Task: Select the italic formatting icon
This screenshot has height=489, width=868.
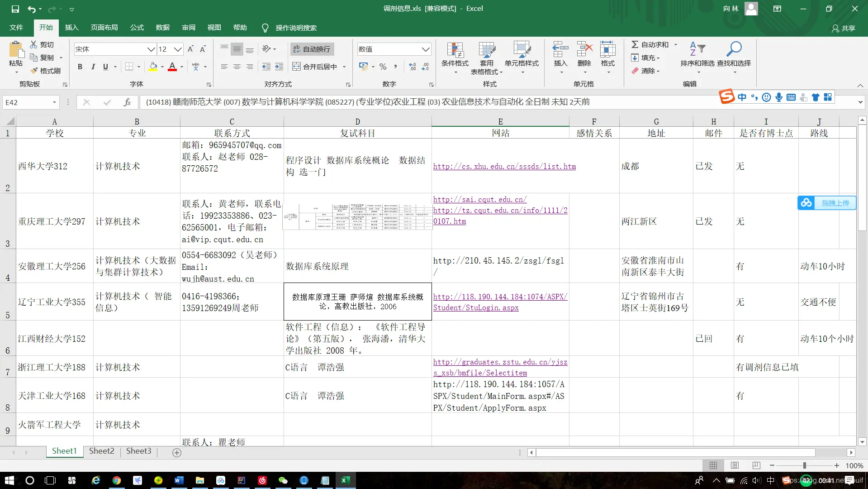Action: click(93, 67)
